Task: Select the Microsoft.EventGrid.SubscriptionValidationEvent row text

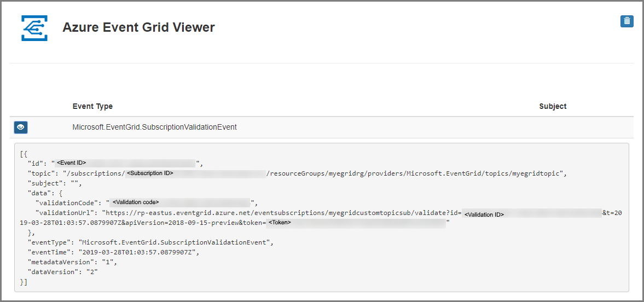Action: click(x=154, y=127)
